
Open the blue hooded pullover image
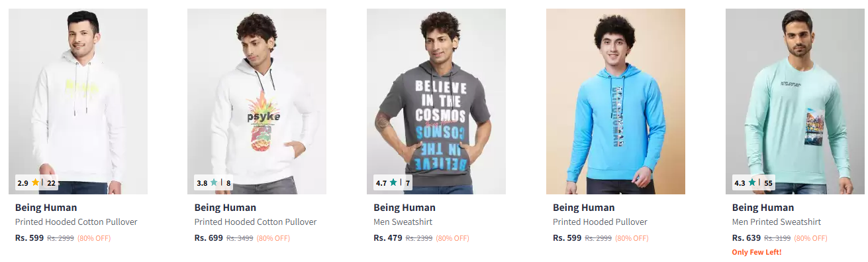[616, 101]
